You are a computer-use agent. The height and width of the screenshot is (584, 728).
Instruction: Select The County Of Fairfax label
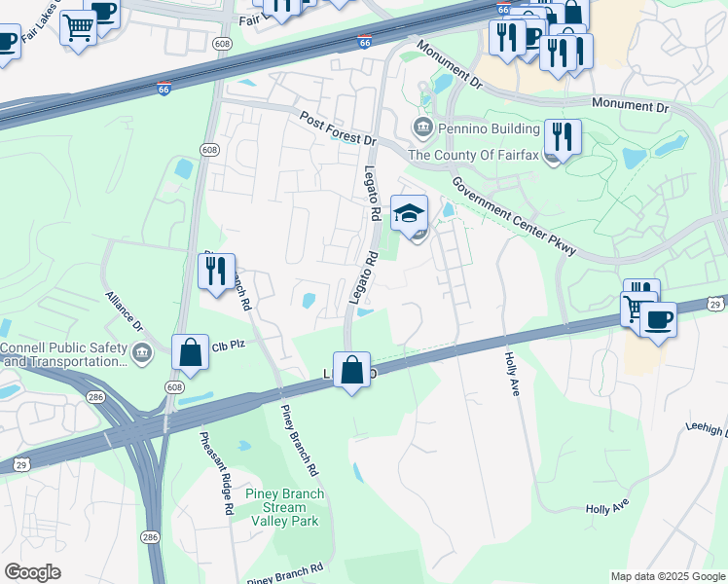(473, 155)
